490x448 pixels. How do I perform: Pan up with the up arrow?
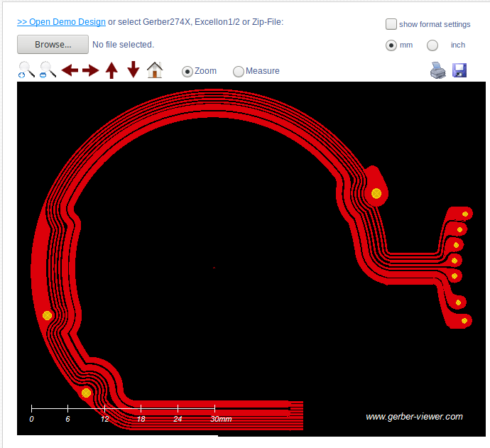tap(111, 70)
